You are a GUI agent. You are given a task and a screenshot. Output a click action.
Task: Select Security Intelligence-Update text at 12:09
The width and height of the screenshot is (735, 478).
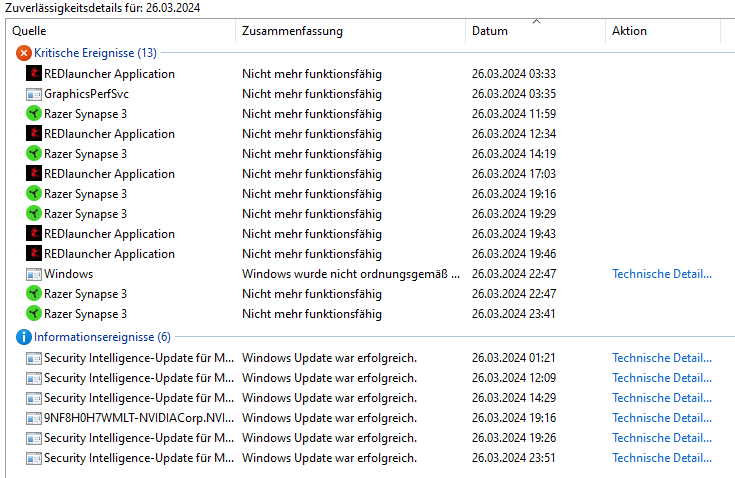click(x=139, y=378)
